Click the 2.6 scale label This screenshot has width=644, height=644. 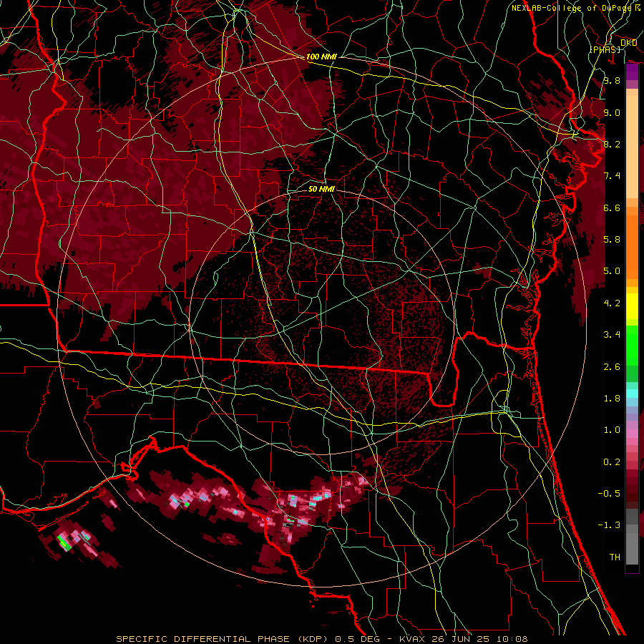pos(612,367)
